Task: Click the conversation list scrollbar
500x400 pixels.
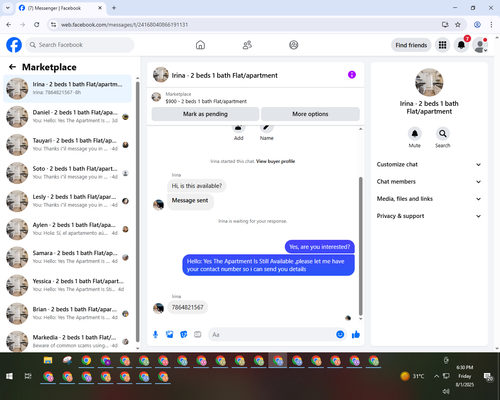Action: pyautogui.click(x=137, y=212)
